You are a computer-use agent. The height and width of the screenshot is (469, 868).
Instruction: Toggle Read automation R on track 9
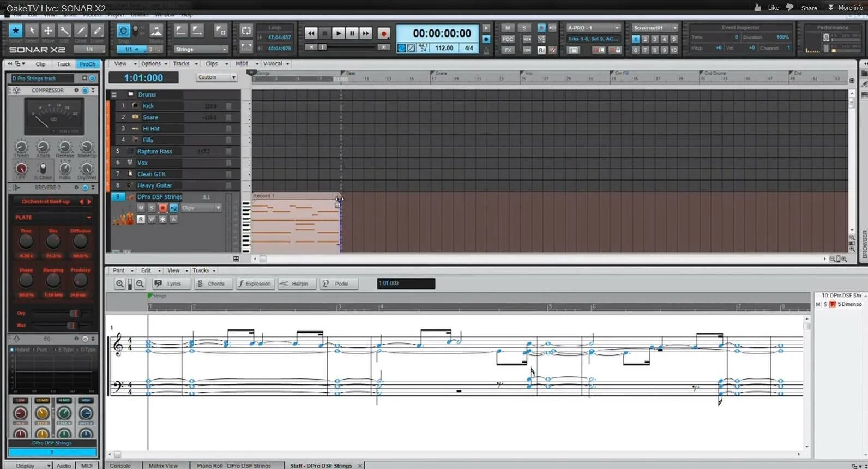pos(141,219)
